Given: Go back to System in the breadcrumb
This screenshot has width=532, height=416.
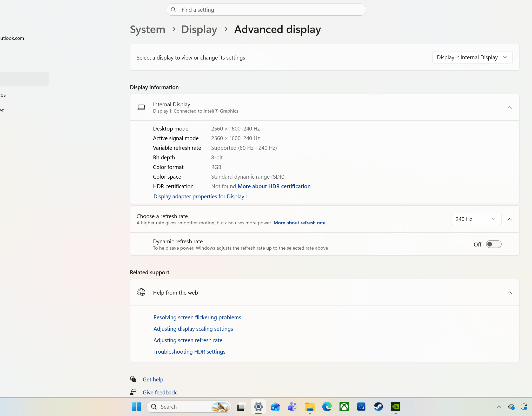Looking at the screenshot, I should pos(148,29).
